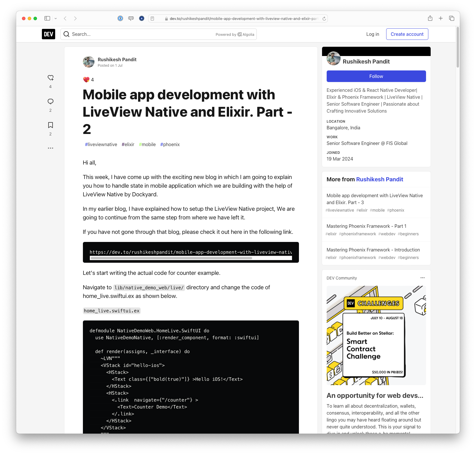Bookmark the article with the ribbon icon

(51, 125)
